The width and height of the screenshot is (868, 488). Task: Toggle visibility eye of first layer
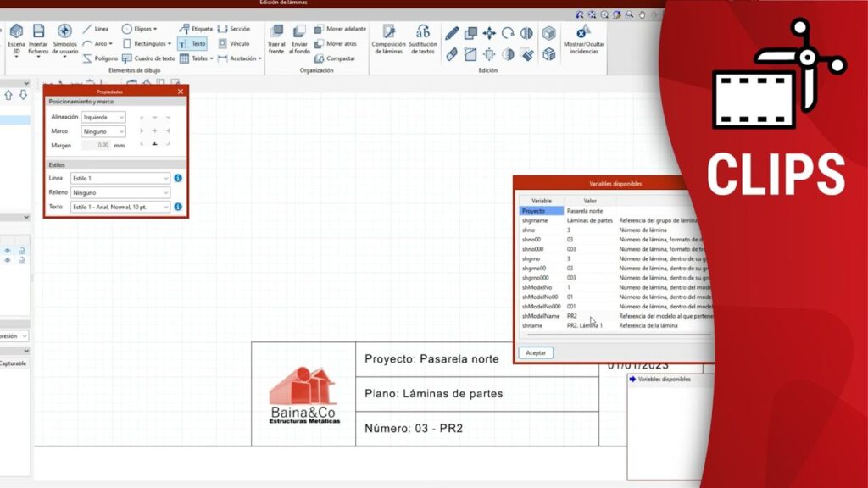click(8, 251)
